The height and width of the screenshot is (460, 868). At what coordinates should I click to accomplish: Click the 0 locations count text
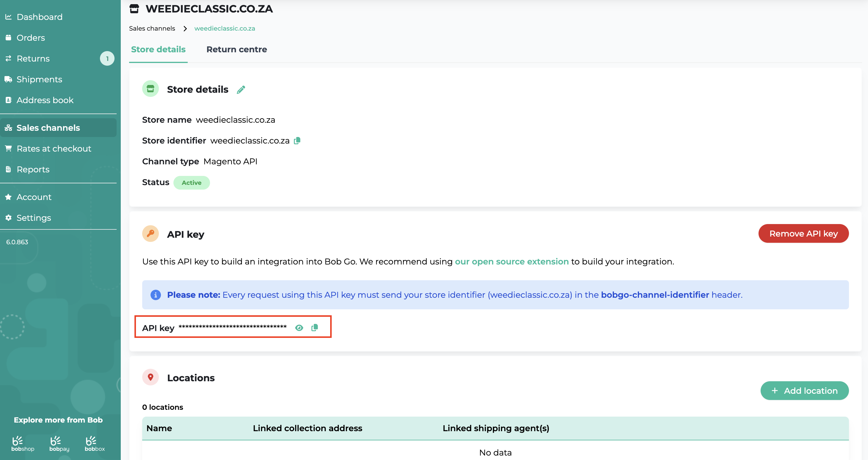[x=163, y=407]
